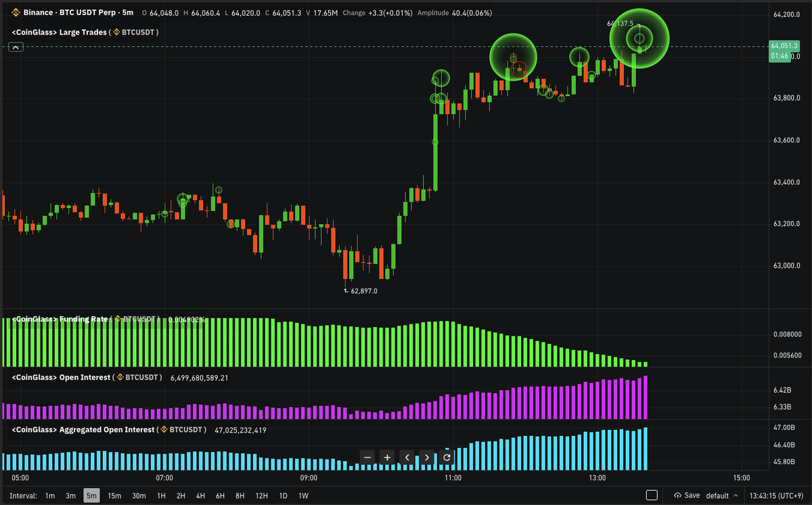Switch to the 12H interval
Screen dimensions: 812x505
click(261, 496)
